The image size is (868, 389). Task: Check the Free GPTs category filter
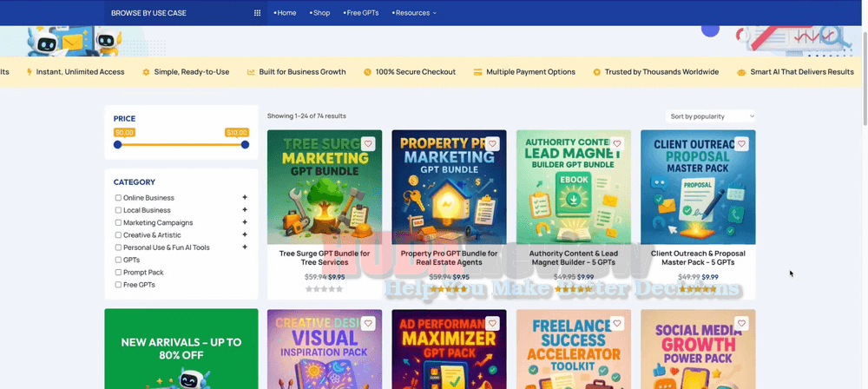118,285
